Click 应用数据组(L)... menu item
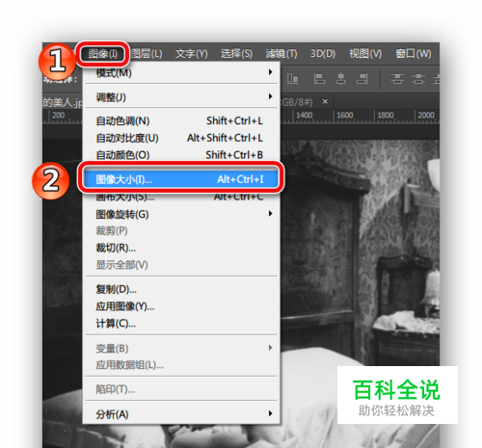Screen dimensions: 482x448 181,365
